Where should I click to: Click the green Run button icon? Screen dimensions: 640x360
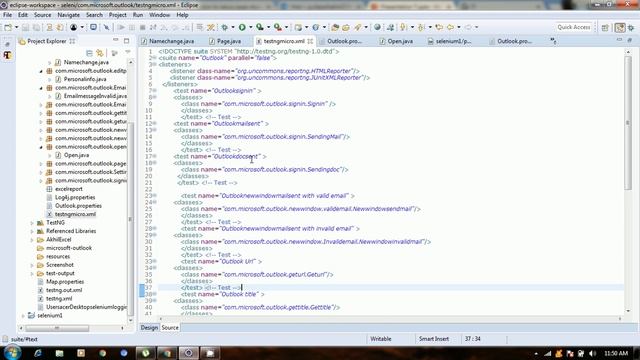(x=242, y=27)
